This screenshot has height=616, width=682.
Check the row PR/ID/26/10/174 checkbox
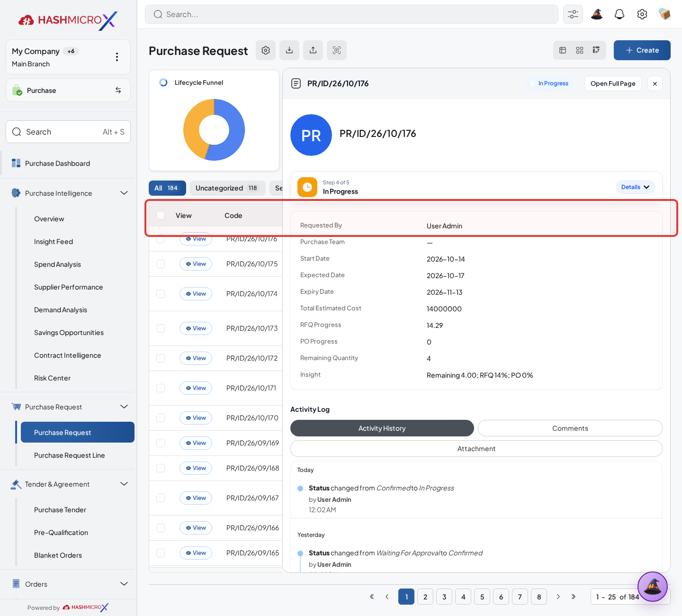pos(161,294)
